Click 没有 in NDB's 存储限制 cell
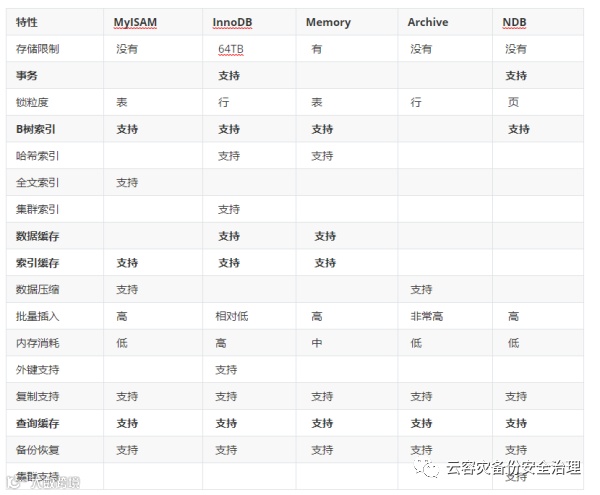 [x=516, y=49]
